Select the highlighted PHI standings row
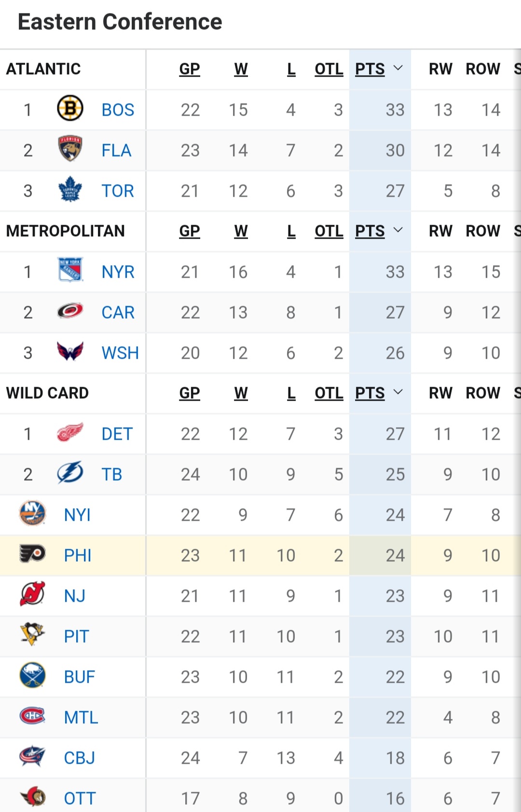The width and height of the screenshot is (521, 812). (260, 555)
